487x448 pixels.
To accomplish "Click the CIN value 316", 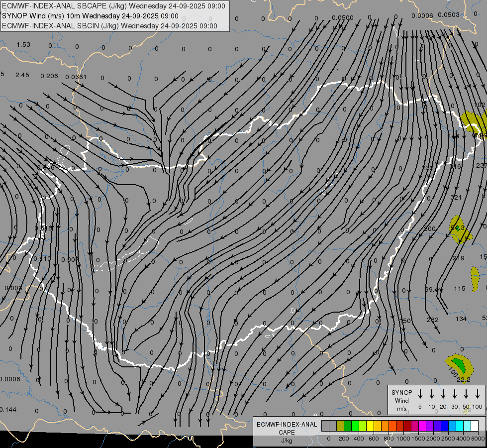I will [x=455, y=167].
